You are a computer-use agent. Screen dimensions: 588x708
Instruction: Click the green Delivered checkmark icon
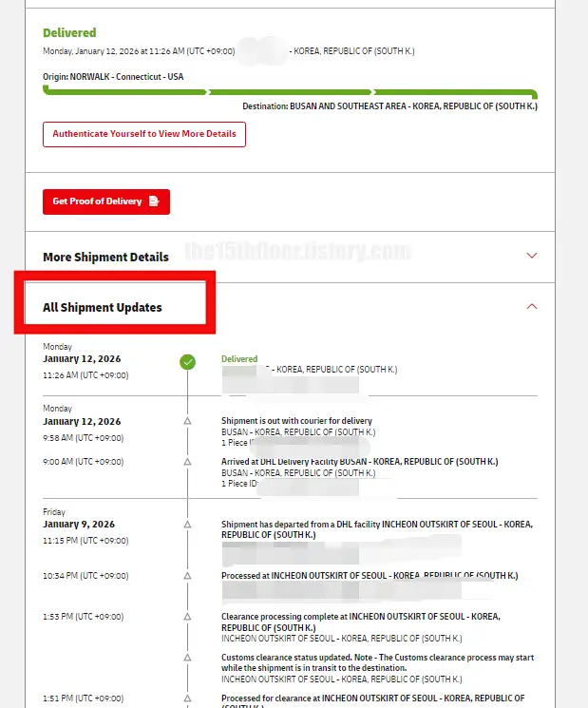click(188, 362)
